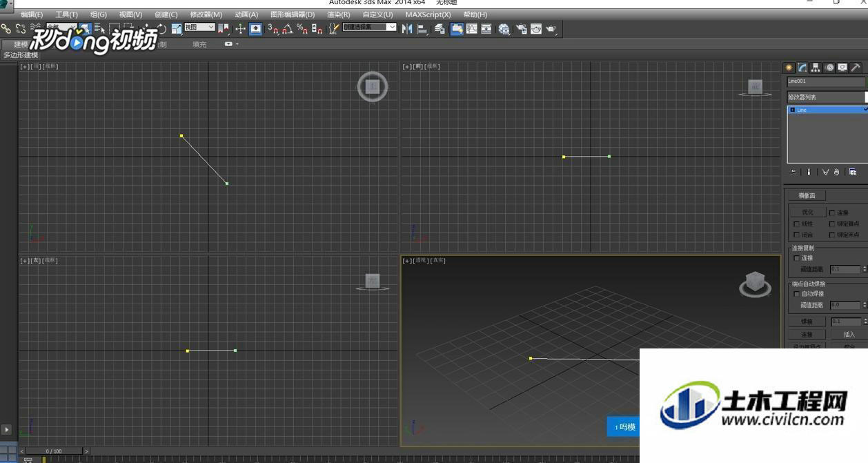Expand the Line entry in modifier stack

click(792, 110)
